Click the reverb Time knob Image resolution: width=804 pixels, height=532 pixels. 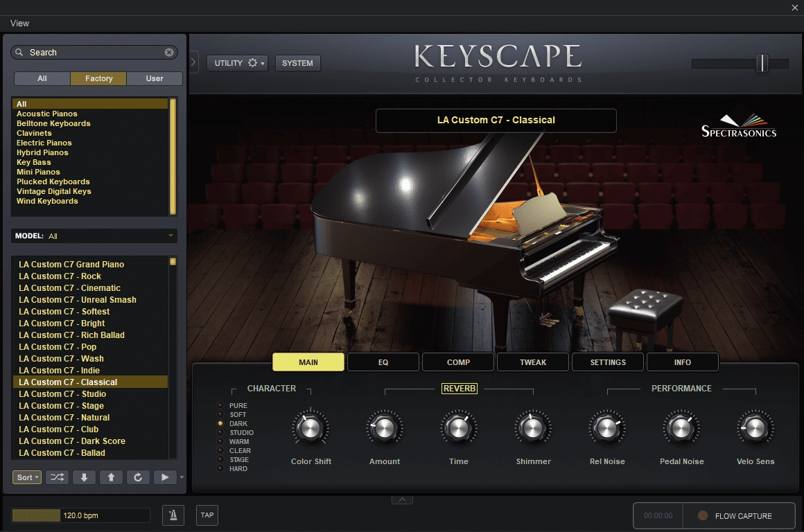[x=458, y=428]
